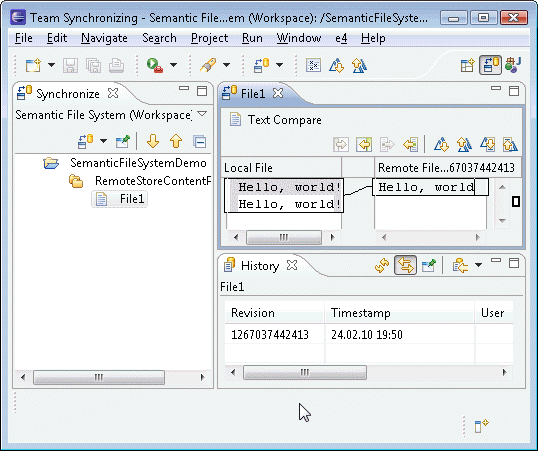
Task: Toggle Link with Editor and Selection in History
Action: (406, 265)
